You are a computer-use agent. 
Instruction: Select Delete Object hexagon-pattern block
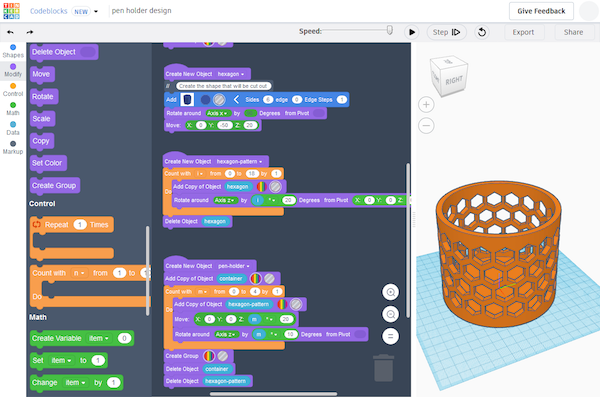click(208, 381)
